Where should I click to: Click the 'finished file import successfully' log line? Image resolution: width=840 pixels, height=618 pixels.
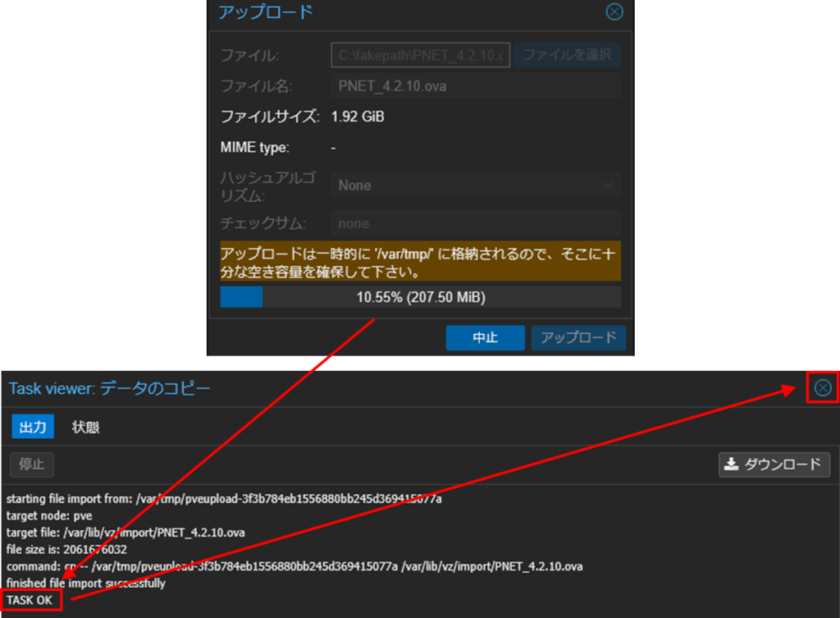coord(85,584)
